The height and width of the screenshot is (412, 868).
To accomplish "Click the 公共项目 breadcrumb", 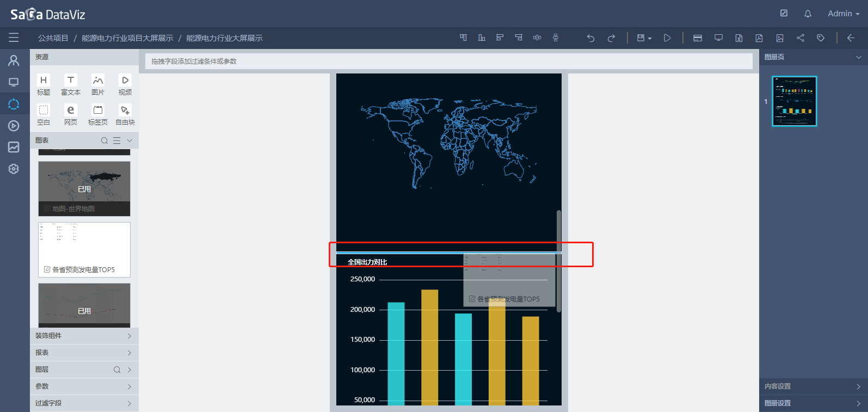I will 53,38.
